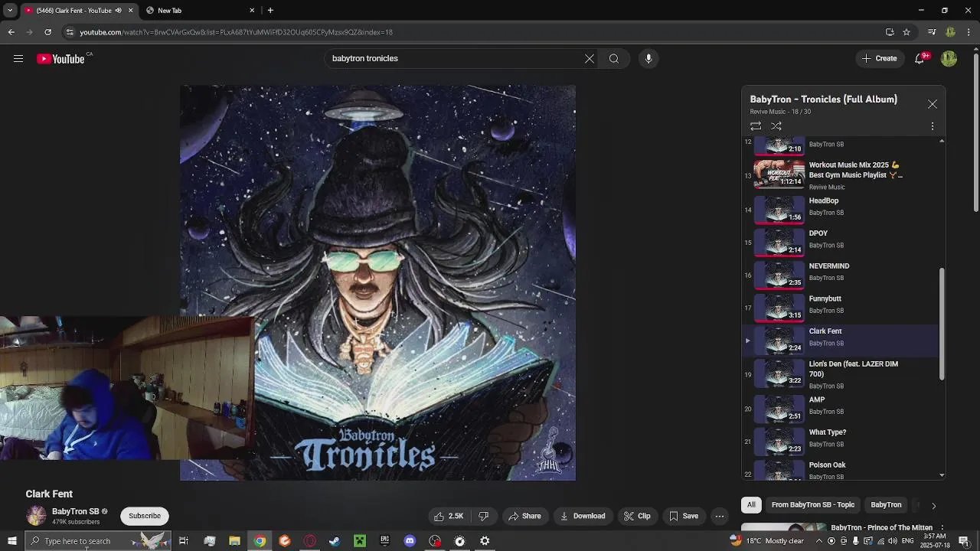This screenshot has width=980, height=551.
Task: Subscribe to BabyTron SB
Action: click(145, 516)
